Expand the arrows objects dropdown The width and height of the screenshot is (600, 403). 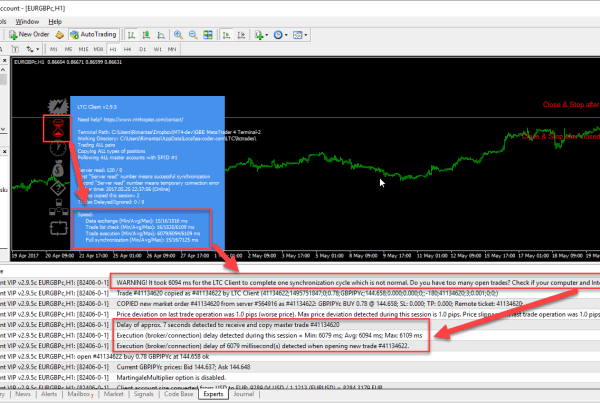[33, 49]
